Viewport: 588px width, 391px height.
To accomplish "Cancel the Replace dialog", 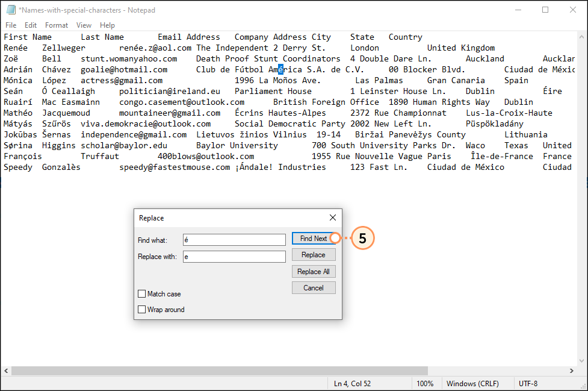I will (314, 288).
